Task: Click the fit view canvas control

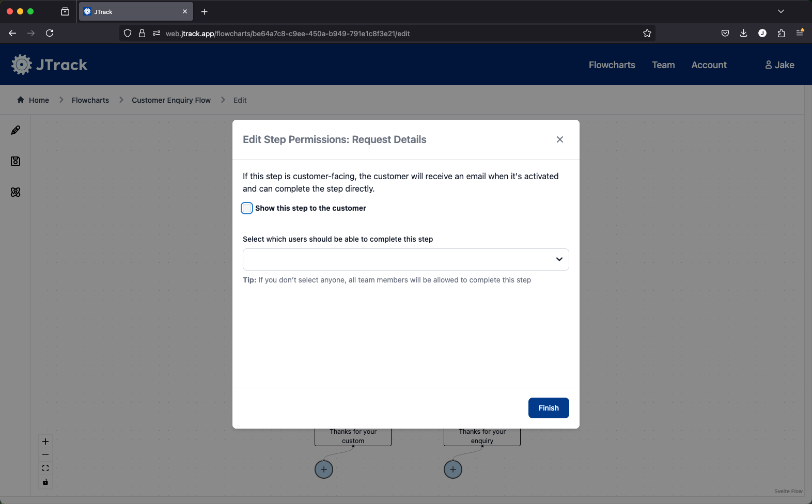Action: pyautogui.click(x=45, y=468)
